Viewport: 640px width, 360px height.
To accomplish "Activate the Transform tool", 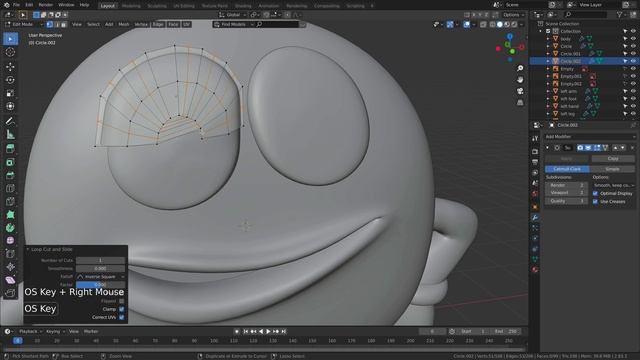I will [10, 106].
